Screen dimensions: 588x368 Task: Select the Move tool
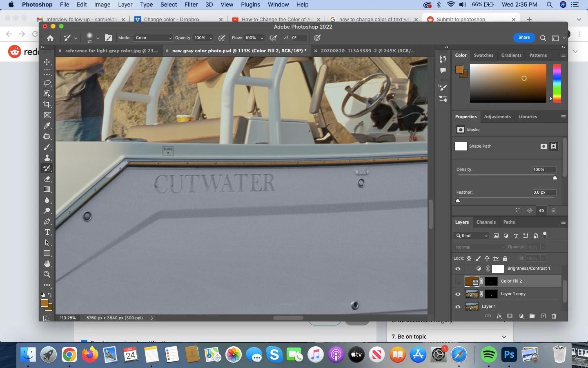(x=47, y=62)
